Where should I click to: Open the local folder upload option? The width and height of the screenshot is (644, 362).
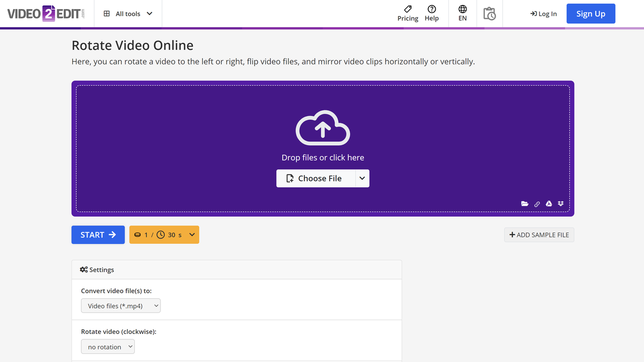pyautogui.click(x=525, y=204)
